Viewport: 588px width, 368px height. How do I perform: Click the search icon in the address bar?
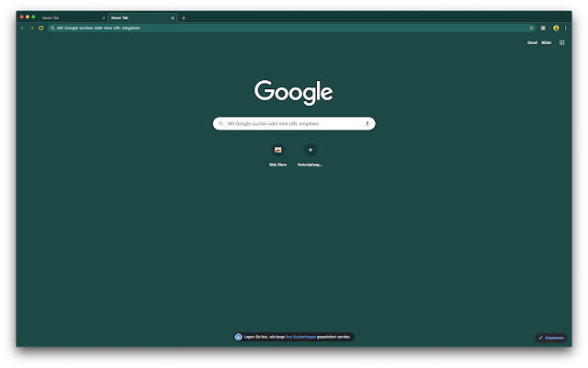[52, 29]
